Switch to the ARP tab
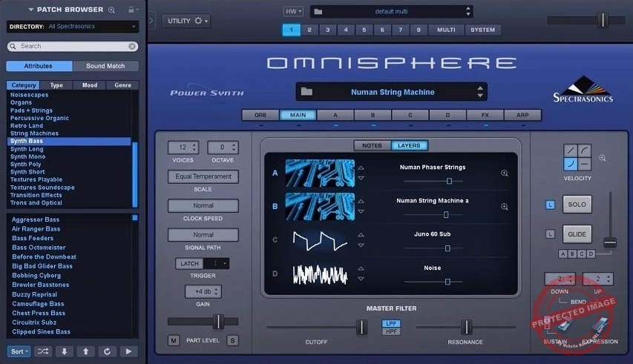 [522, 116]
